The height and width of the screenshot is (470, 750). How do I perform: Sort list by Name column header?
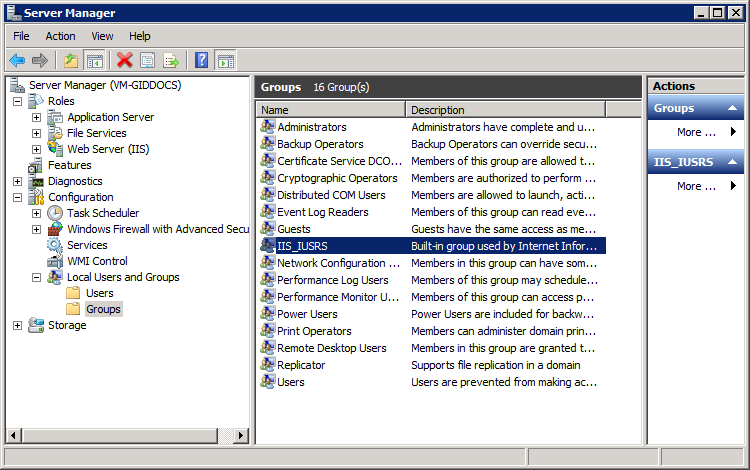[x=331, y=110]
